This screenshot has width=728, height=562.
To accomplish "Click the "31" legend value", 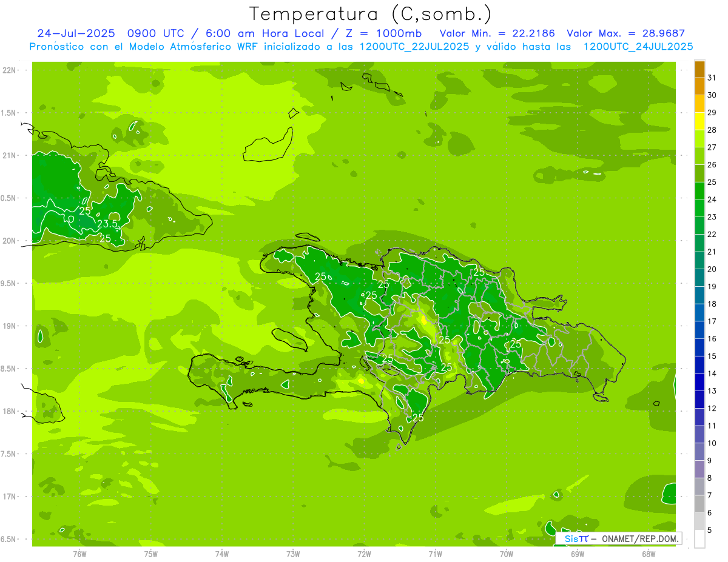I will point(712,78).
